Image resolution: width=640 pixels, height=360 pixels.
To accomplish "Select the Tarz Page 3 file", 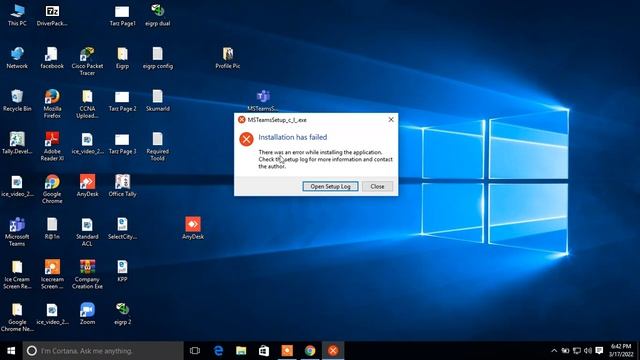I will point(122,143).
